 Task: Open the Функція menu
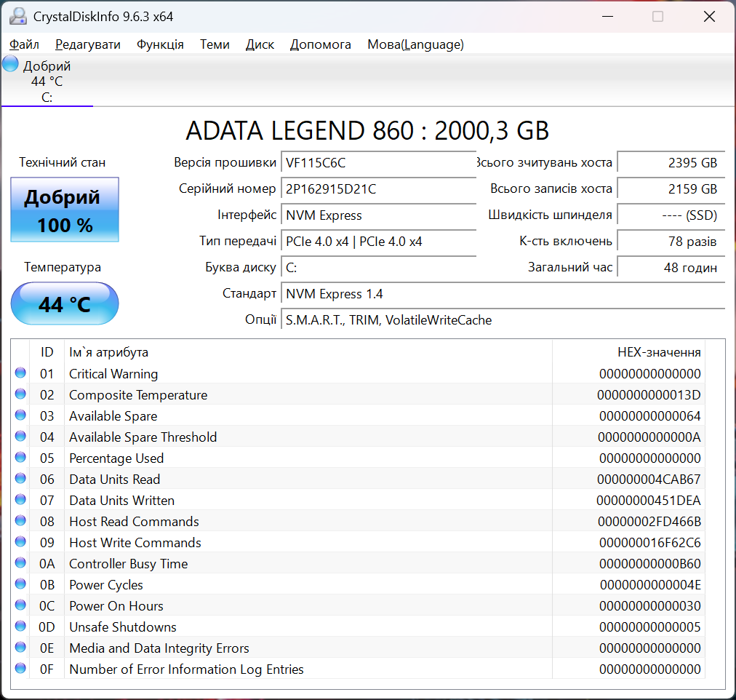(160, 44)
